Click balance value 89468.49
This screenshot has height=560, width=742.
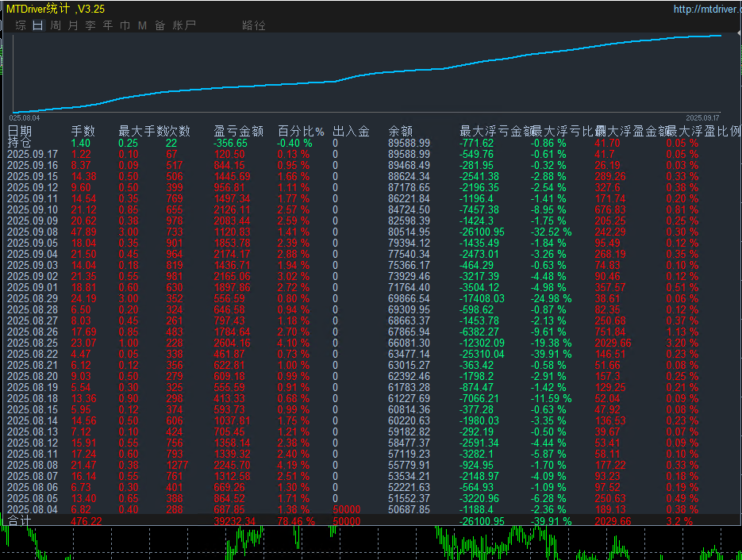[409, 165]
